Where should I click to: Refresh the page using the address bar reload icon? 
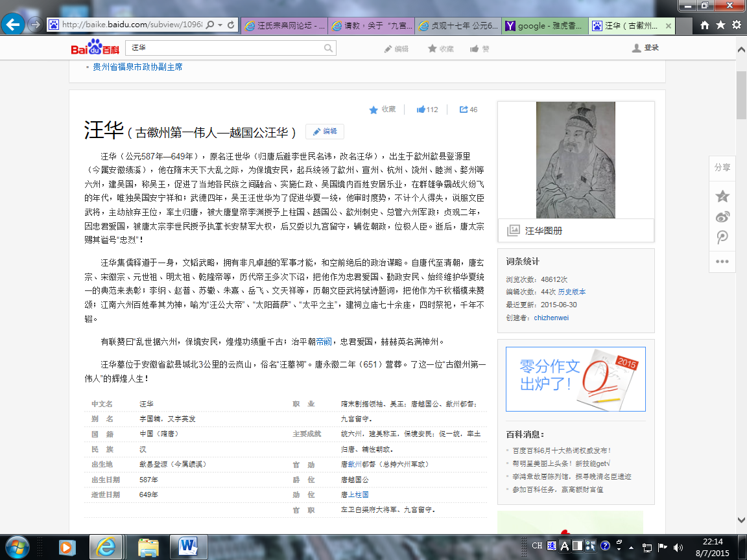coord(231,25)
